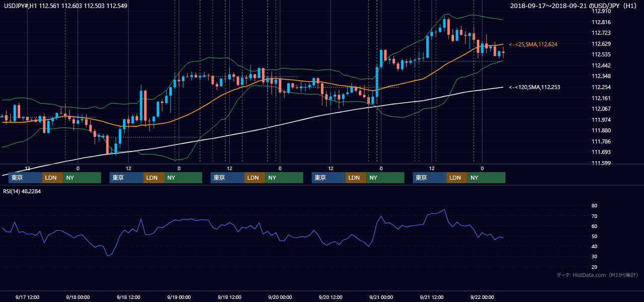Image resolution: width=644 pixels, height=302 pixels.
Task: Select the 111.786 price axis value
Action: (x=601, y=141)
